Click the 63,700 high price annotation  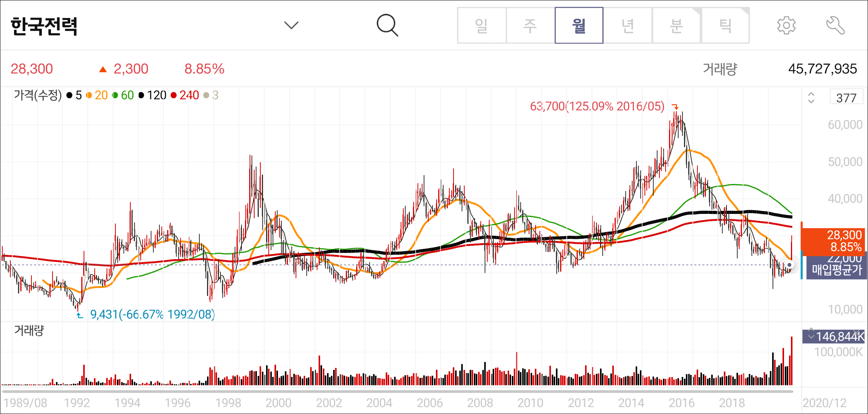click(x=597, y=106)
